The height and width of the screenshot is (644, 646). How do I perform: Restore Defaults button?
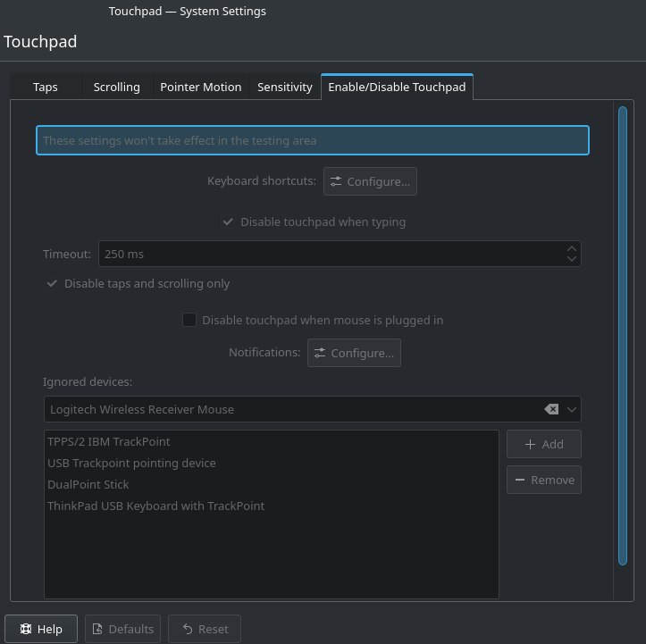click(122, 629)
